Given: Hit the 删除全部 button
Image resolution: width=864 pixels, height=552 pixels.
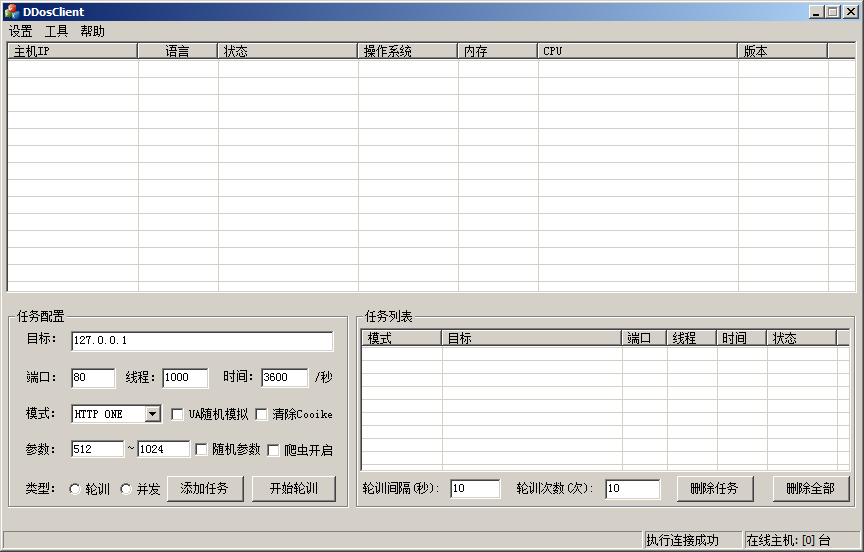Looking at the screenshot, I should tap(810, 488).
